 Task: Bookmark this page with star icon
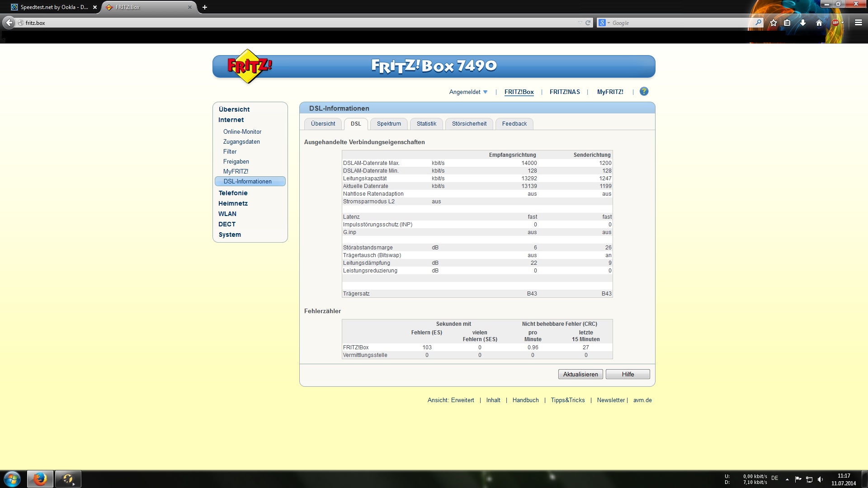[x=774, y=23]
